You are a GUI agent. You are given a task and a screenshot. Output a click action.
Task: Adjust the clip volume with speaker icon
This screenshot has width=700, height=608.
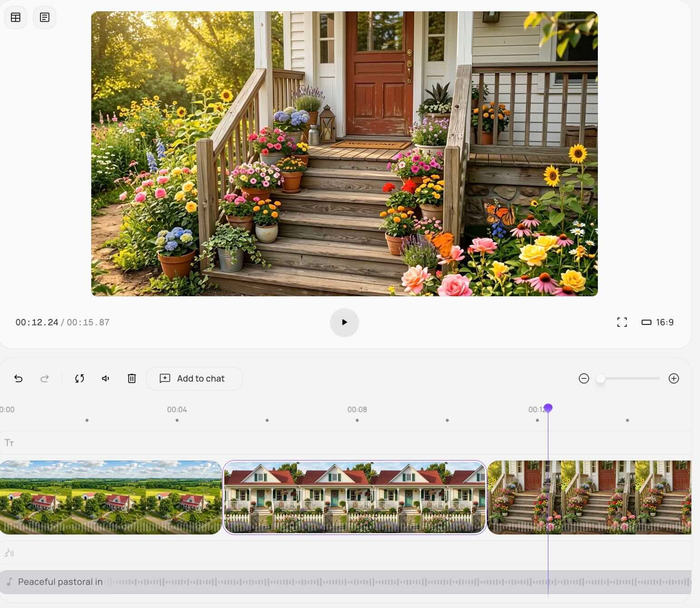pos(105,378)
